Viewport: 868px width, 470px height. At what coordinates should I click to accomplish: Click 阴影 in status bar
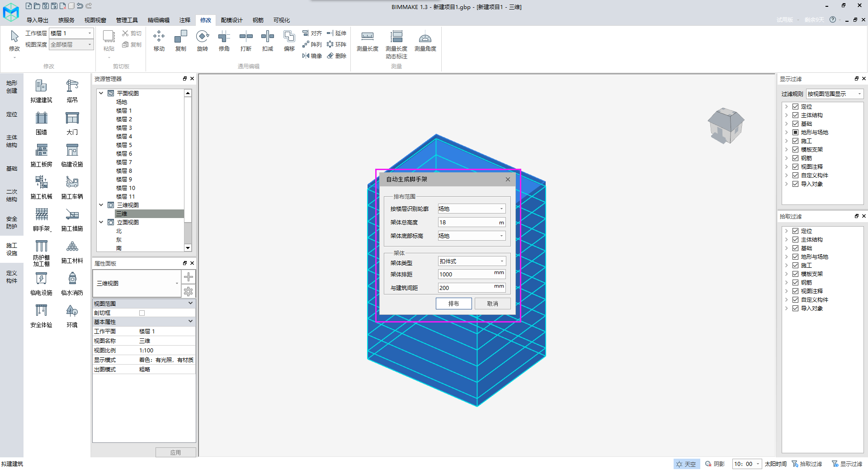point(715,464)
